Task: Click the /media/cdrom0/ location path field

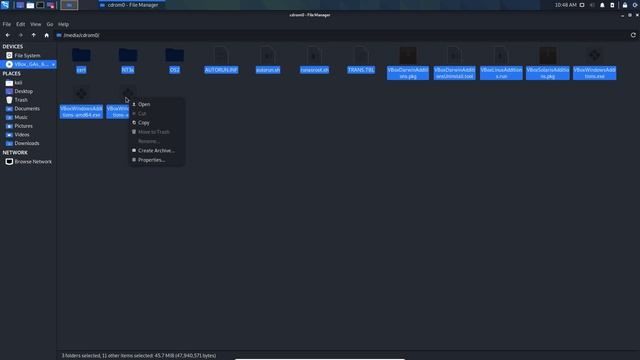Action: click(x=341, y=35)
